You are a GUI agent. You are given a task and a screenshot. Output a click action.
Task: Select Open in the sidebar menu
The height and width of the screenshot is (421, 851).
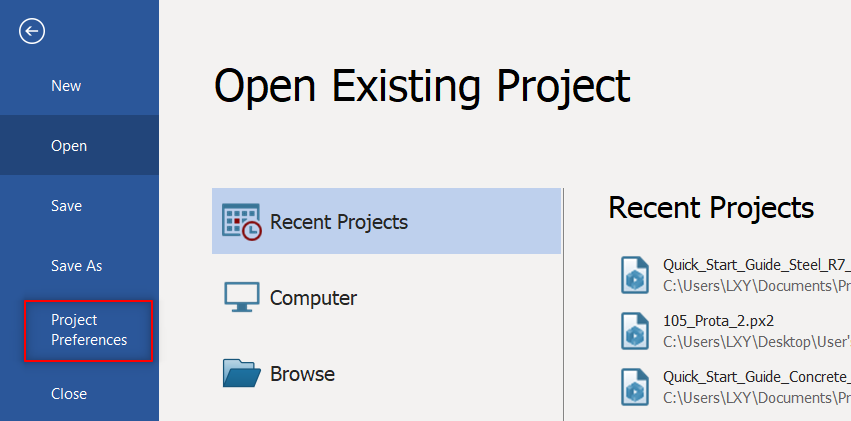pos(69,146)
